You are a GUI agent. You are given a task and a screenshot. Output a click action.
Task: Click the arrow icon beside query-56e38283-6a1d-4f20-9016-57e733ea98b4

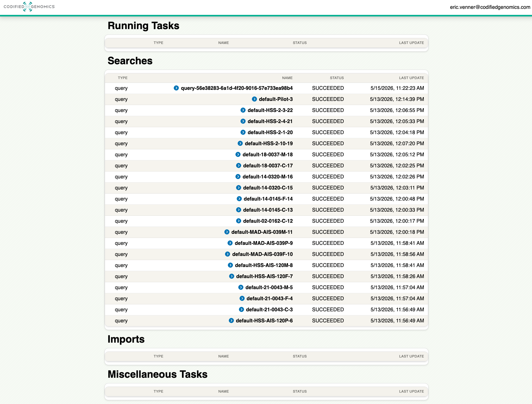tap(176, 88)
